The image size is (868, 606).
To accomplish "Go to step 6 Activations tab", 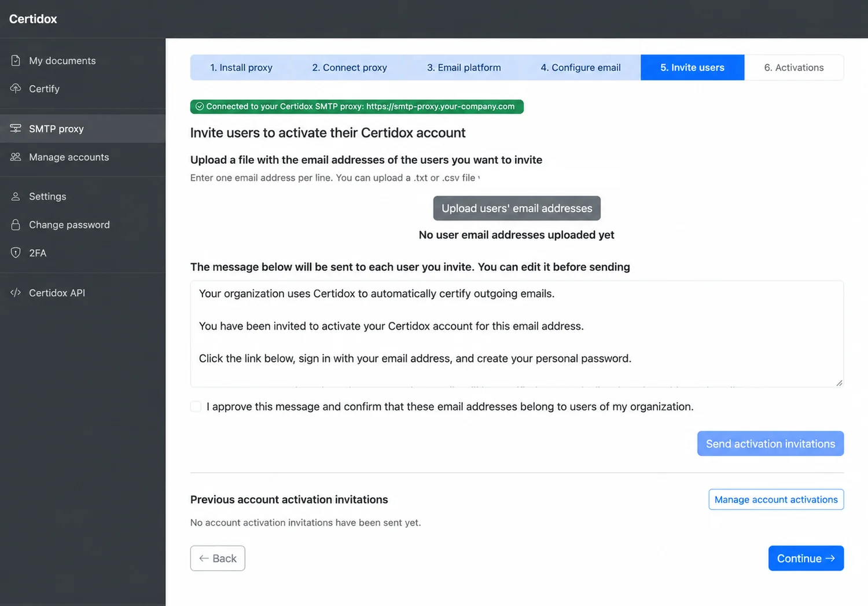I will pyautogui.click(x=794, y=67).
